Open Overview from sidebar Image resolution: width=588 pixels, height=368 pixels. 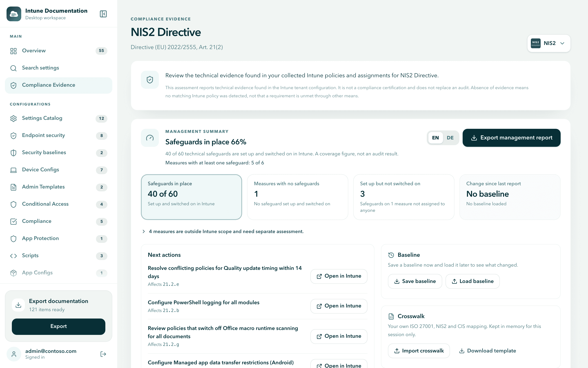59,51
